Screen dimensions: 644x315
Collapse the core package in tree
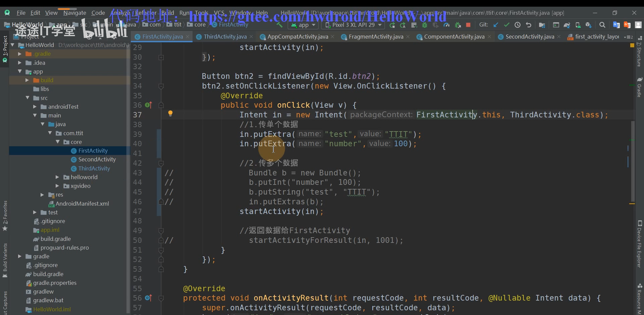58,142
